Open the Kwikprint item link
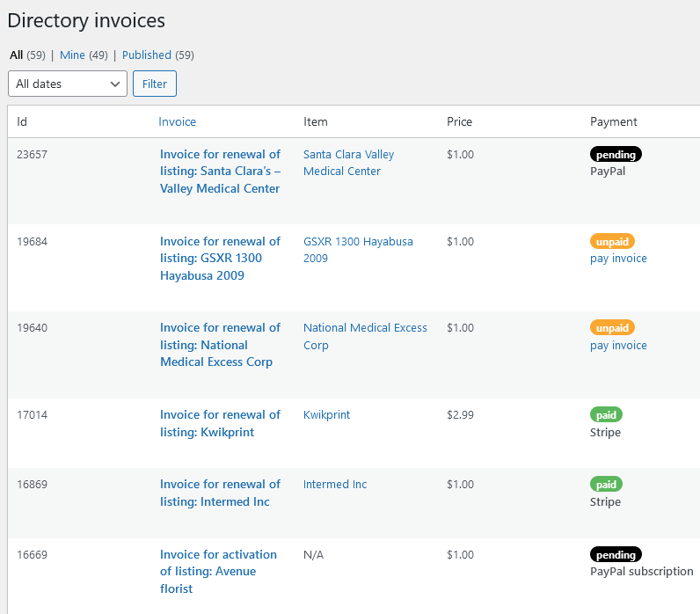 pyautogui.click(x=327, y=415)
